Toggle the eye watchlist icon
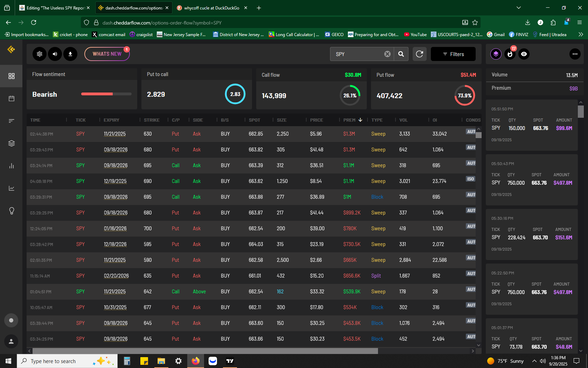This screenshot has width=588, height=368. tap(524, 54)
